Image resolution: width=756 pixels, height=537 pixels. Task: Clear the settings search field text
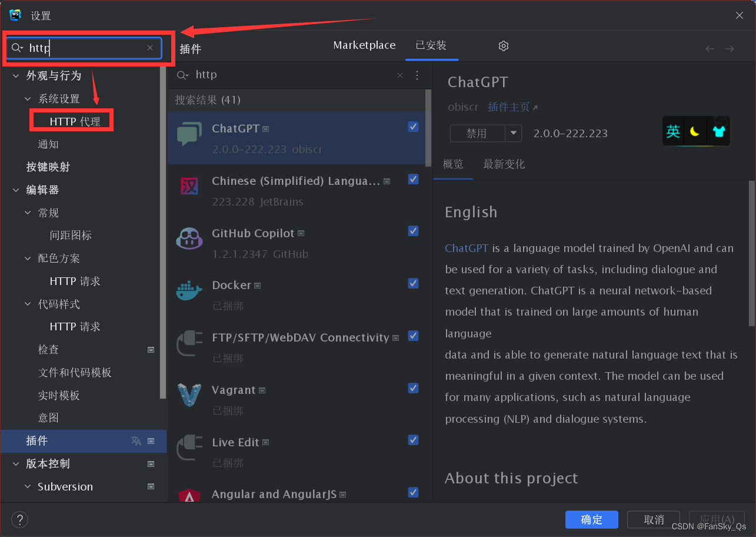pyautogui.click(x=150, y=48)
